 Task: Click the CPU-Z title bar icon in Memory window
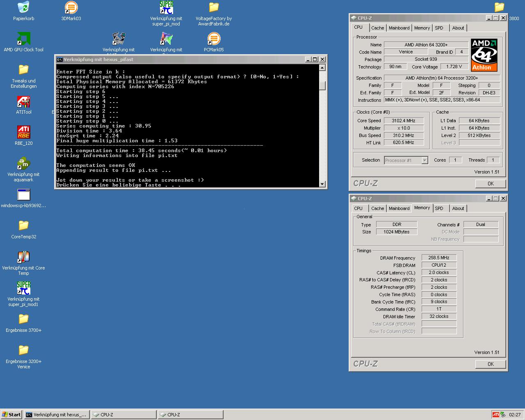pos(354,199)
